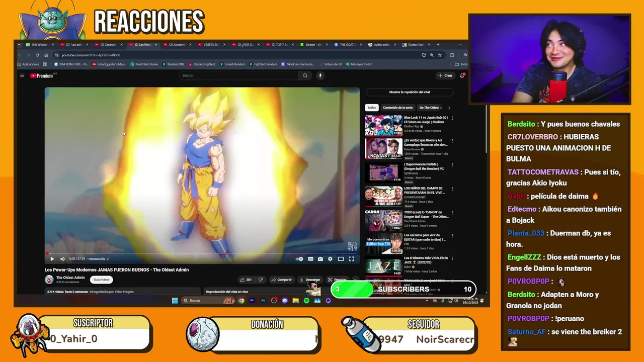Open Supervivencia Partida video title
Image resolution: width=644 pixels, height=362 pixels.
[x=424, y=166]
